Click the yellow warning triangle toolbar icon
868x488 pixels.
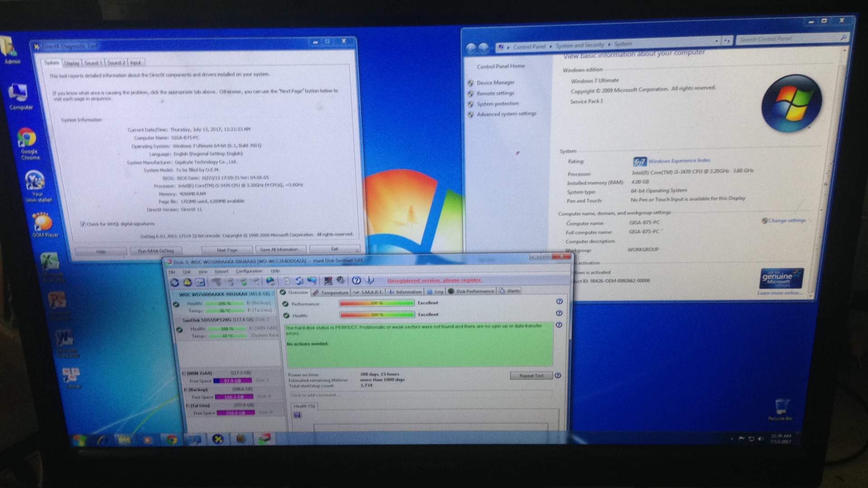pos(187,282)
